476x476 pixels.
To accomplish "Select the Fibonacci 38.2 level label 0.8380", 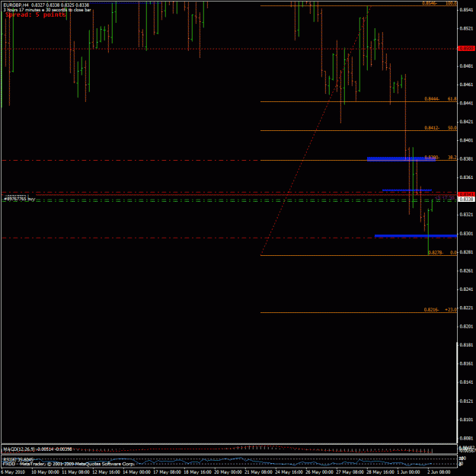I will click(x=440, y=157).
